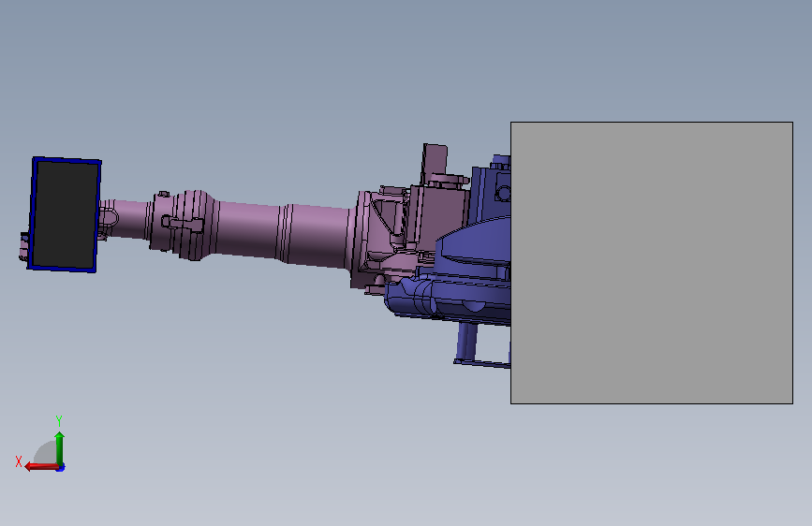Image resolution: width=812 pixels, height=526 pixels.
Task: Click the small connector left of black panel
Action: (x=23, y=246)
